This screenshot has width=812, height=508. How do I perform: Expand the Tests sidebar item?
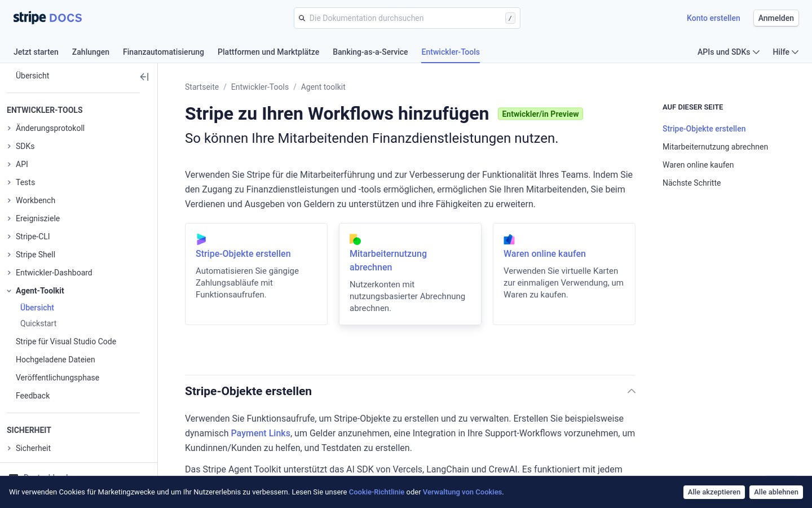[21, 182]
